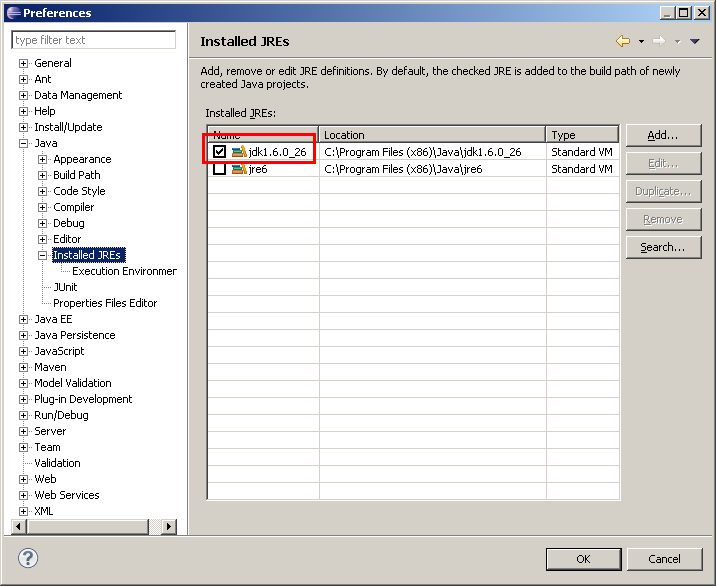Viewport: 716px width, 586px height.
Task: Select the Server preferences item
Action: pos(50,431)
